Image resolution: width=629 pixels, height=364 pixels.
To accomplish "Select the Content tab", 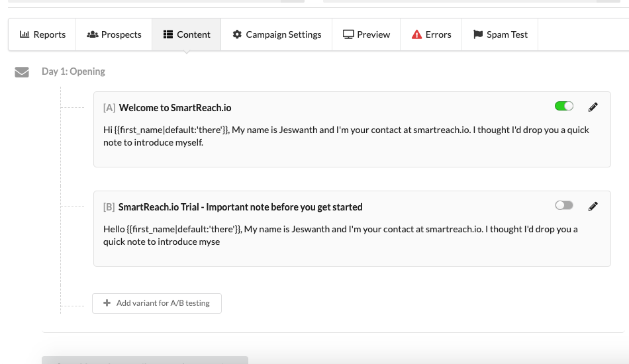I will coord(187,34).
